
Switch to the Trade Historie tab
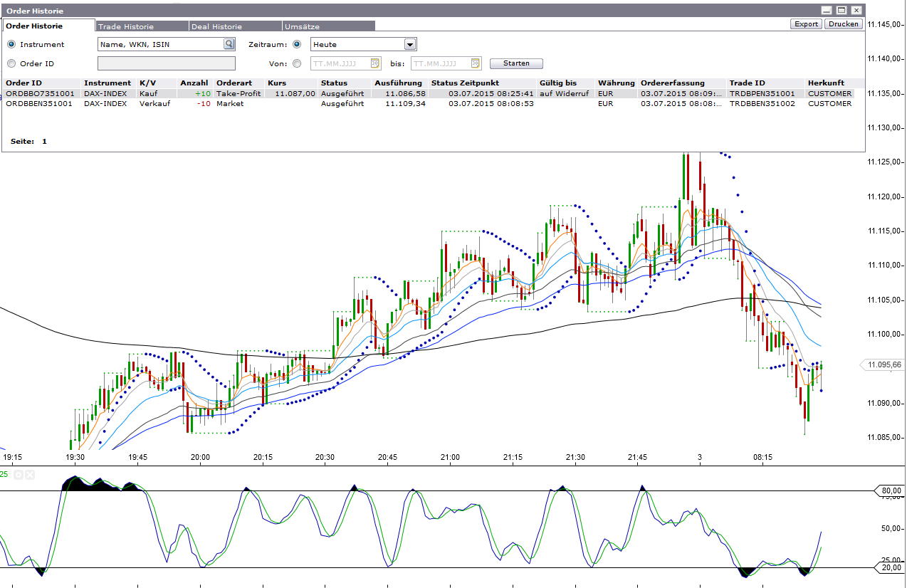tap(126, 26)
